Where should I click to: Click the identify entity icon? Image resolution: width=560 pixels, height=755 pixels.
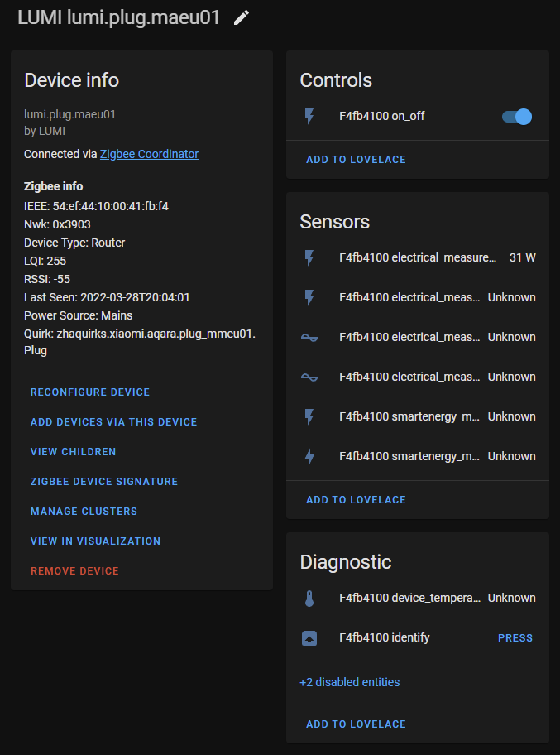coord(309,638)
